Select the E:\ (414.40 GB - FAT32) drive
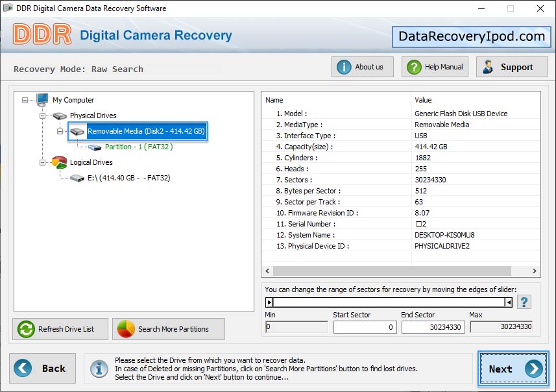Screen dimensions: 556x392 [128, 178]
